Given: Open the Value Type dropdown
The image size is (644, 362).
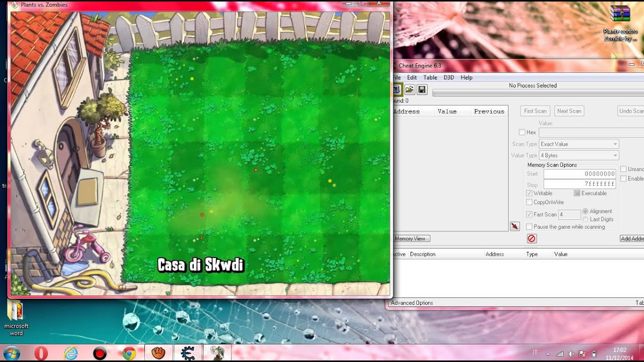Looking at the screenshot, I should pyautogui.click(x=579, y=156).
